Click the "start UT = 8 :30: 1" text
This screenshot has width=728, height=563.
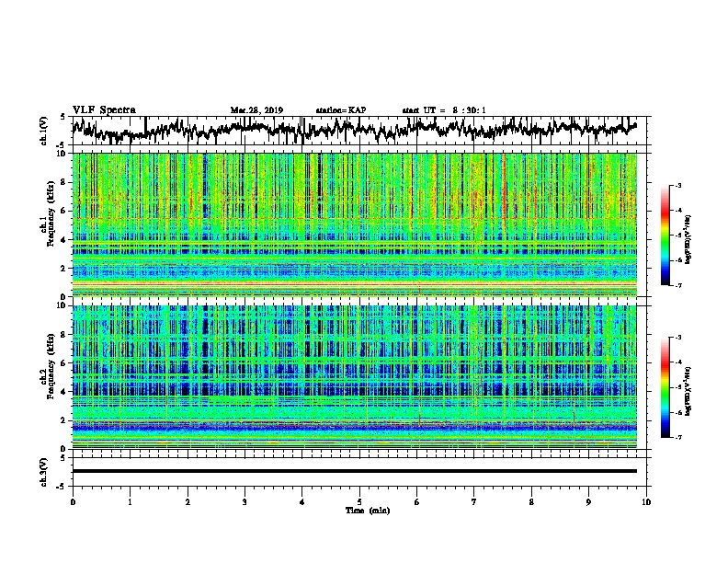pyautogui.click(x=444, y=110)
